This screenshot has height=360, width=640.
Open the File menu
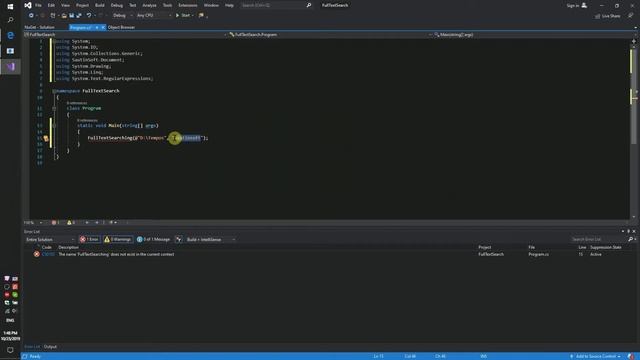click(x=38, y=5)
